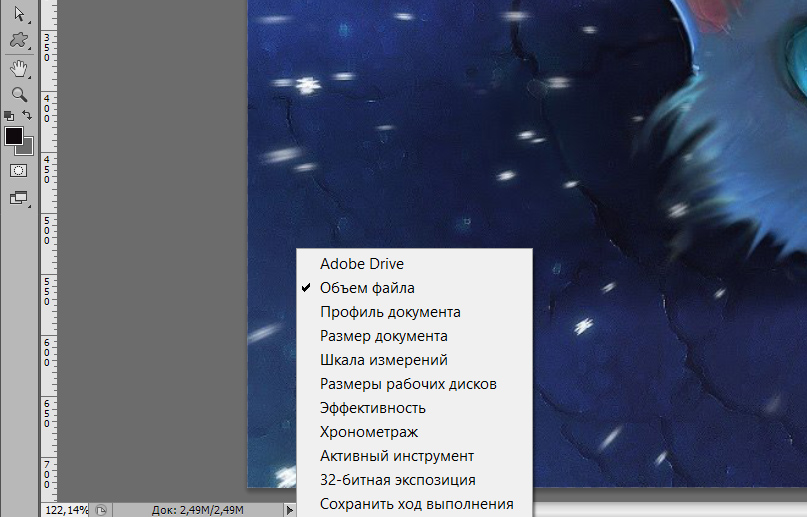
Task: Choose 'Эффективность' status option
Action: point(372,408)
